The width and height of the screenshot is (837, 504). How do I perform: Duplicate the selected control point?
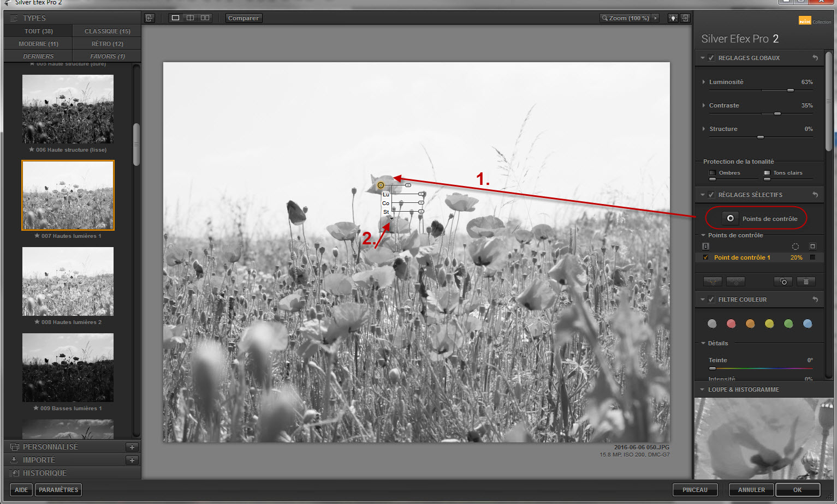[783, 281]
